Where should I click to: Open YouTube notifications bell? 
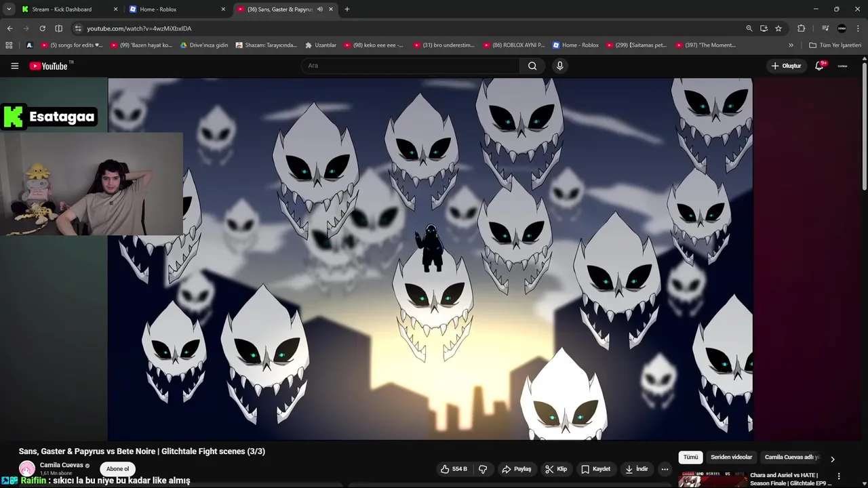click(x=819, y=66)
